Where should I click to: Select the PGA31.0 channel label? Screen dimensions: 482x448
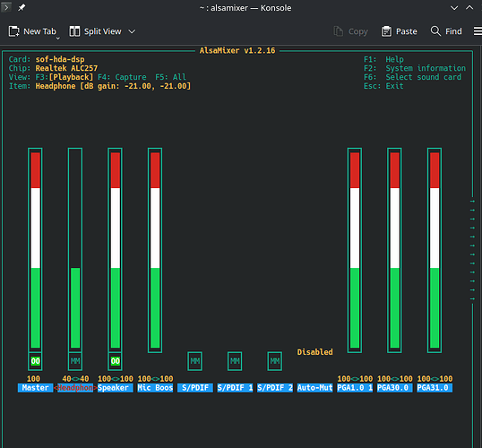tap(435, 388)
